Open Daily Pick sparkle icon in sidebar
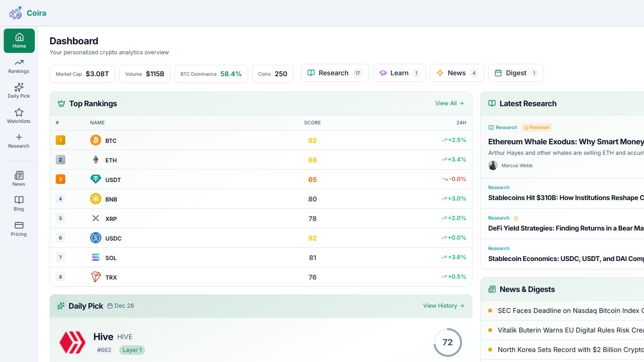 tap(19, 87)
